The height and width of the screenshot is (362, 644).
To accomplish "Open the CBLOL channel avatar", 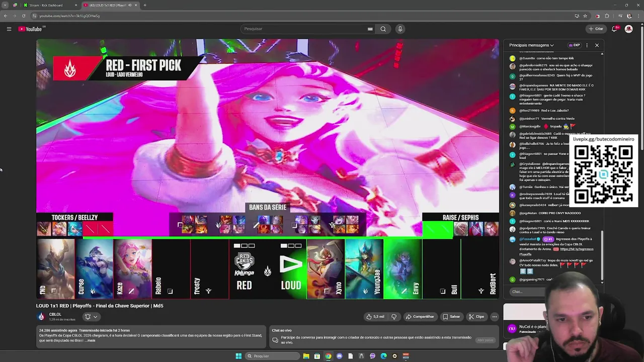I will pyautogui.click(x=41, y=317).
